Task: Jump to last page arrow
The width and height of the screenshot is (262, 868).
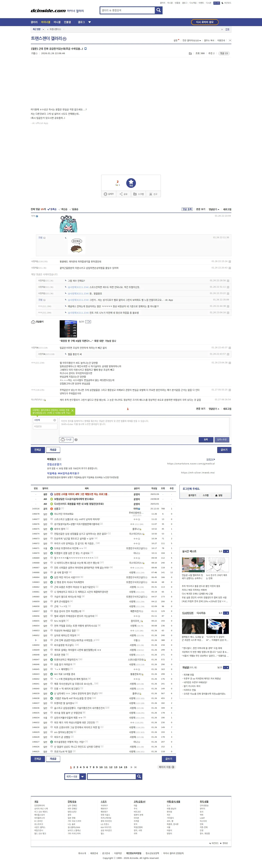Action: 136,767
